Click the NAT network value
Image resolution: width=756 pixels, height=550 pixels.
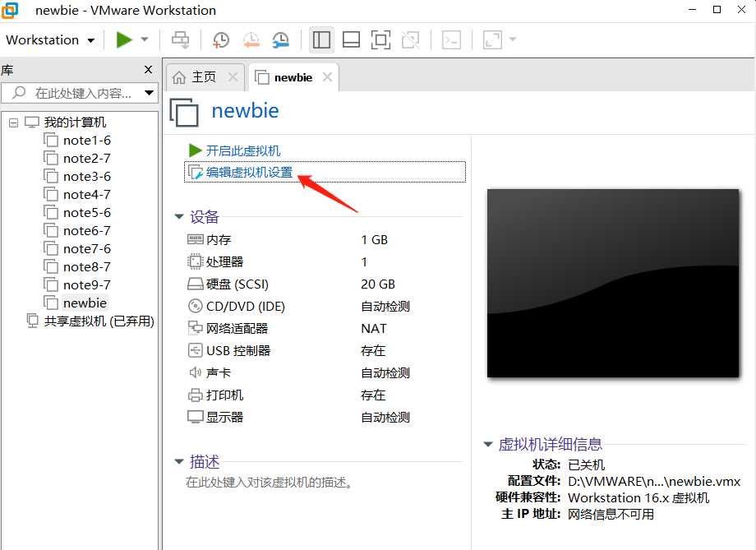tap(374, 329)
